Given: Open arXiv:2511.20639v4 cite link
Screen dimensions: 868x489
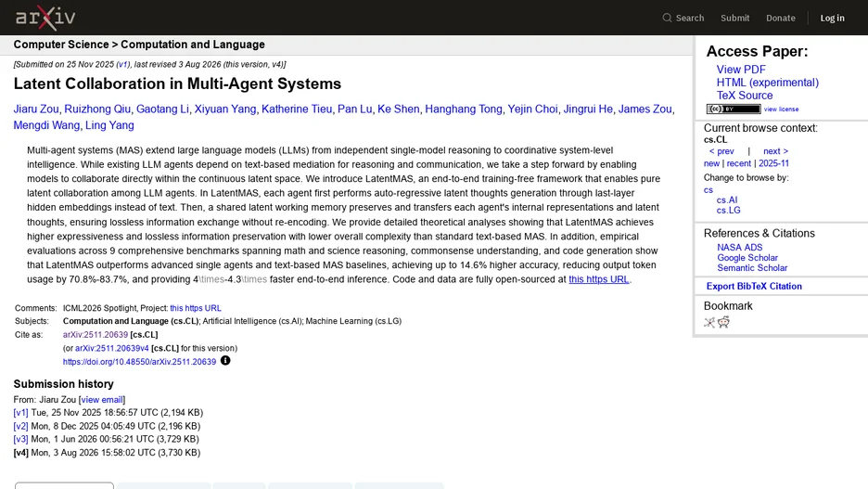Looking at the screenshot, I should [112, 348].
